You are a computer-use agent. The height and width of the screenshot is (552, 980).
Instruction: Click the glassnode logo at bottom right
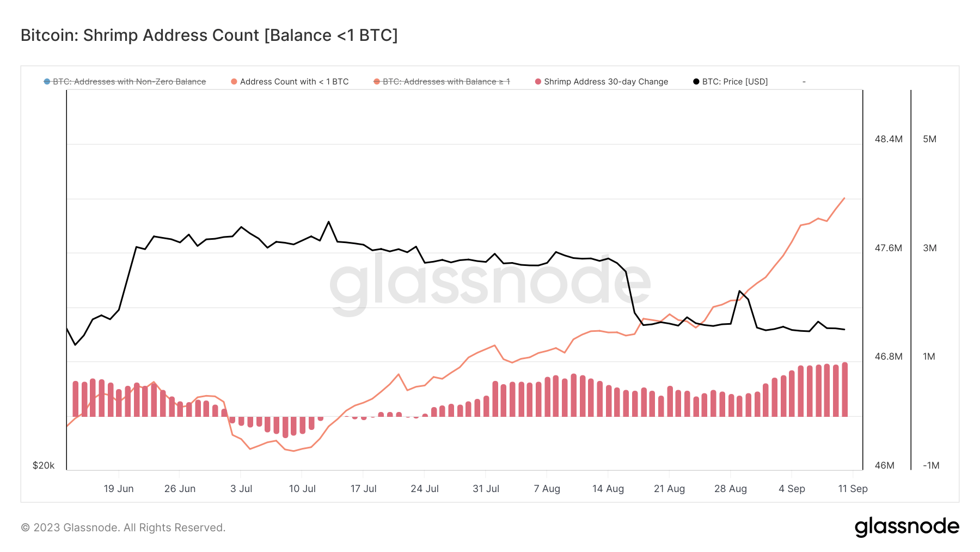pyautogui.click(x=906, y=527)
